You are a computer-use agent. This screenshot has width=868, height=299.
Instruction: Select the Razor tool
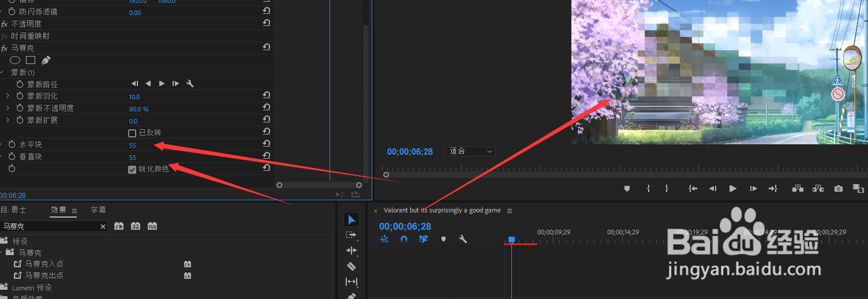click(351, 266)
